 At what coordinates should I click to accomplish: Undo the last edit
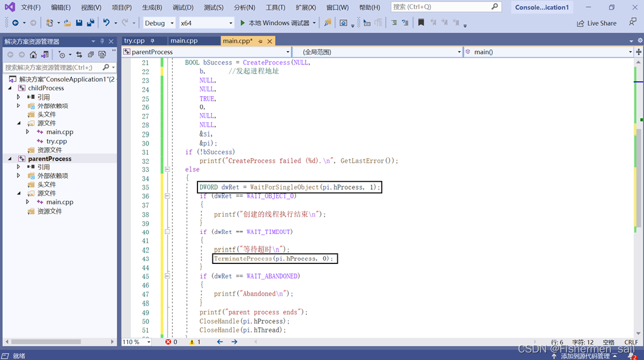point(106,23)
